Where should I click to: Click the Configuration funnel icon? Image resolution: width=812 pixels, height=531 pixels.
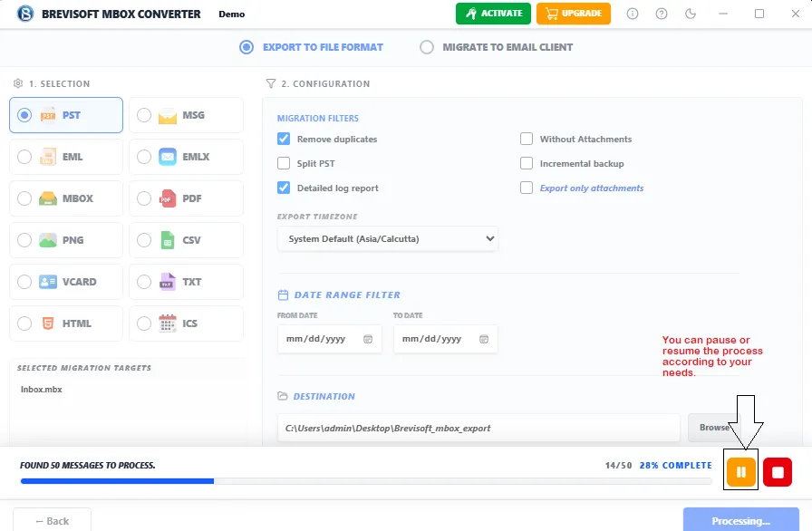(271, 83)
